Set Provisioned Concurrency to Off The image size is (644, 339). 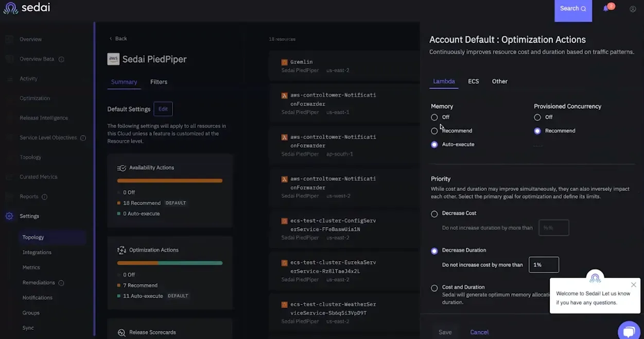pyautogui.click(x=537, y=117)
